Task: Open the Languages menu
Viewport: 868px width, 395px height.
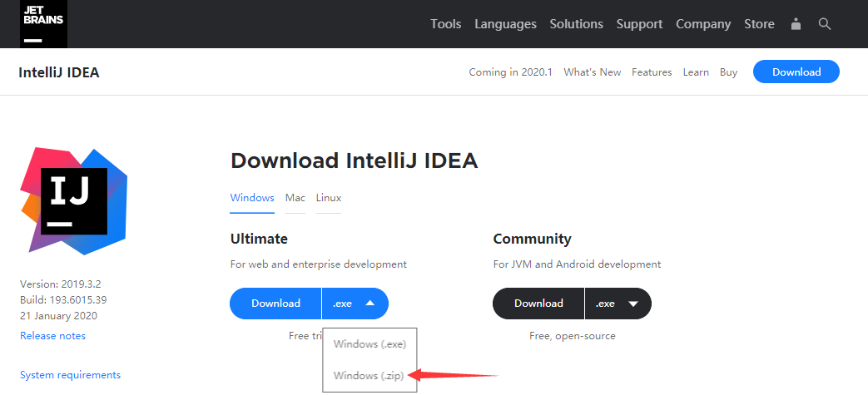Action: 505,24
